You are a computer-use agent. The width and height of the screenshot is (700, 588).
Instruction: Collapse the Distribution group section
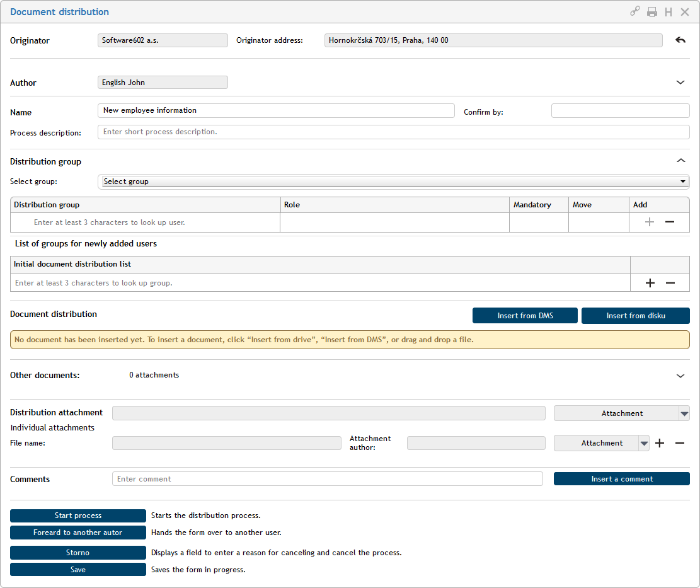[x=680, y=161]
